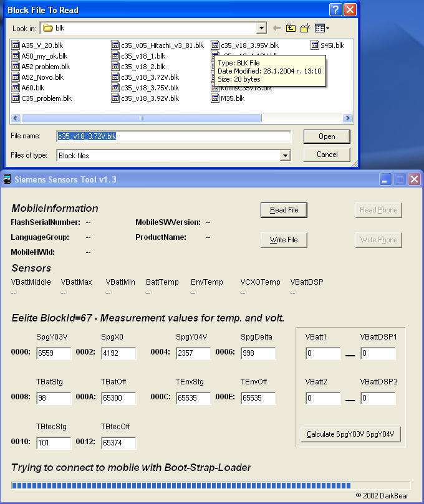This screenshot has width=424, height=504.
Task: Select file icon of A60.blk
Action: (16, 88)
